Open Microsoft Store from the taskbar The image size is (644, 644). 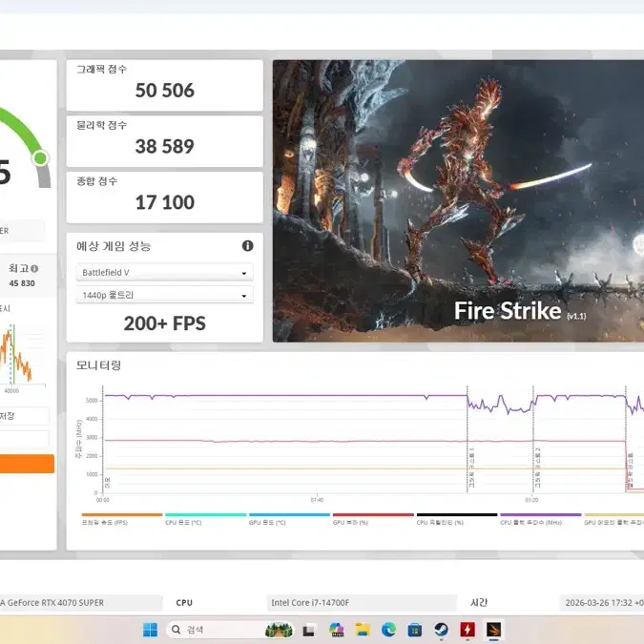pos(415,630)
